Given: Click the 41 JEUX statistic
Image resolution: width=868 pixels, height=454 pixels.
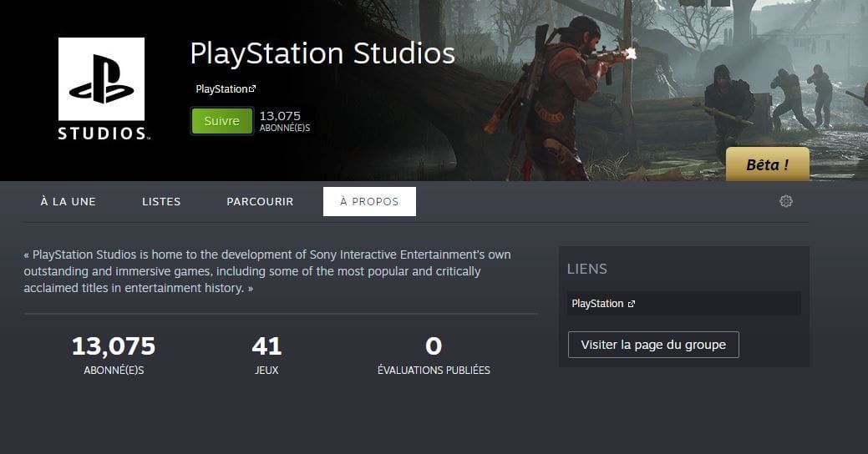Looking at the screenshot, I should 266,355.
